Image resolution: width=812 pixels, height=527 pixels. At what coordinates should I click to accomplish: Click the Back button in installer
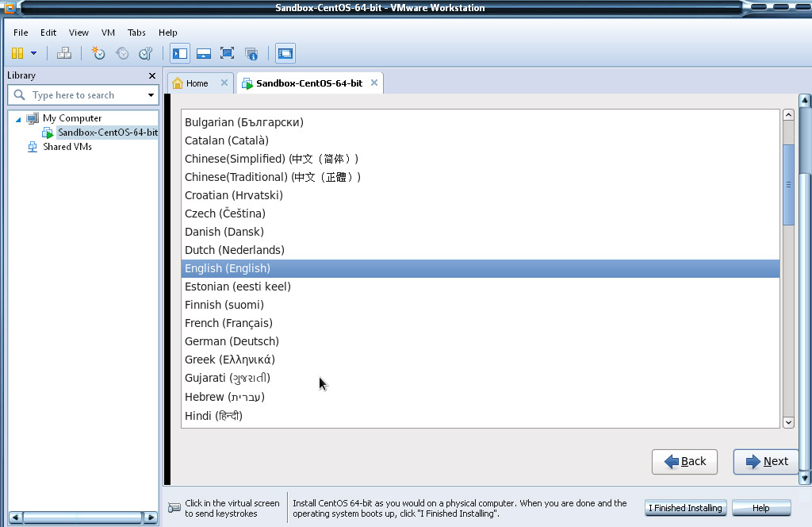tap(684, 462)
